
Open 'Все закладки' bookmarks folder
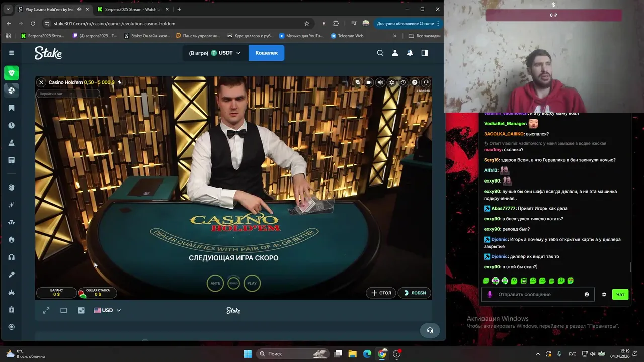point(425,36)
